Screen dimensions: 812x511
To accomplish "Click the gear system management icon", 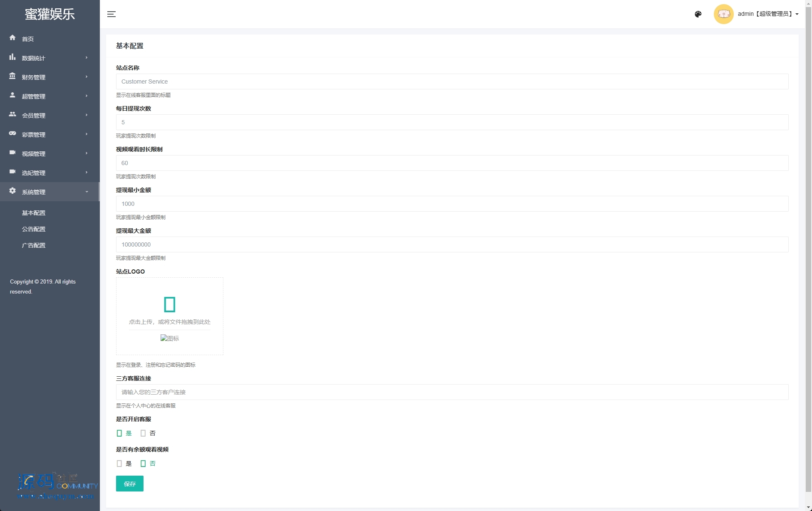I will coord(12,191).
